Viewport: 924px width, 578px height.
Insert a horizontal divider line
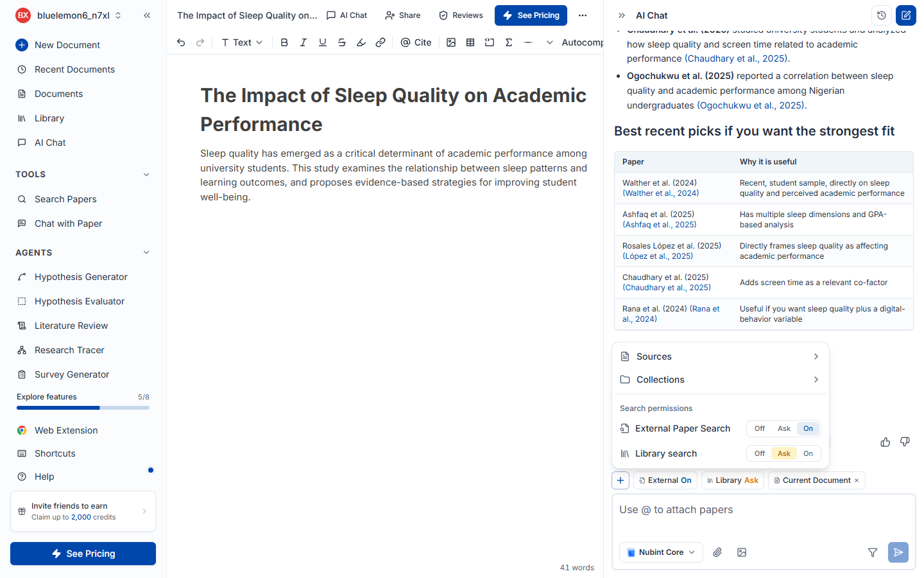pos(528,42)
